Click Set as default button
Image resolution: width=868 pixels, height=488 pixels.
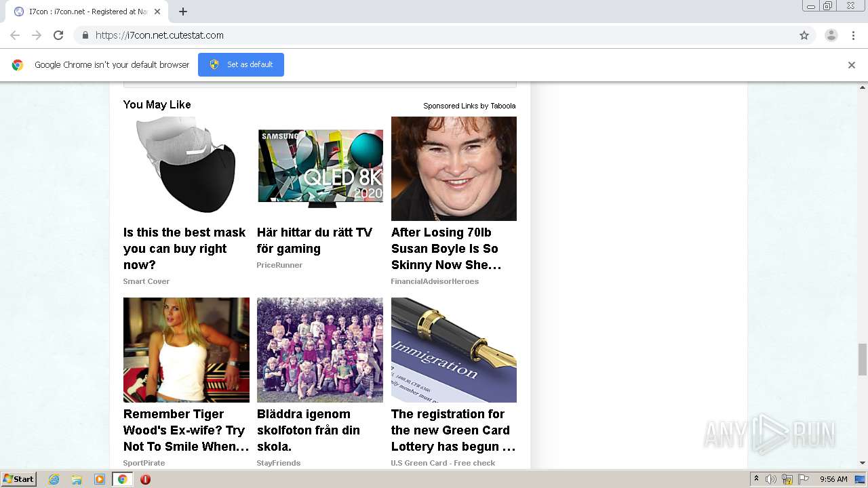[x=241, y=64]
